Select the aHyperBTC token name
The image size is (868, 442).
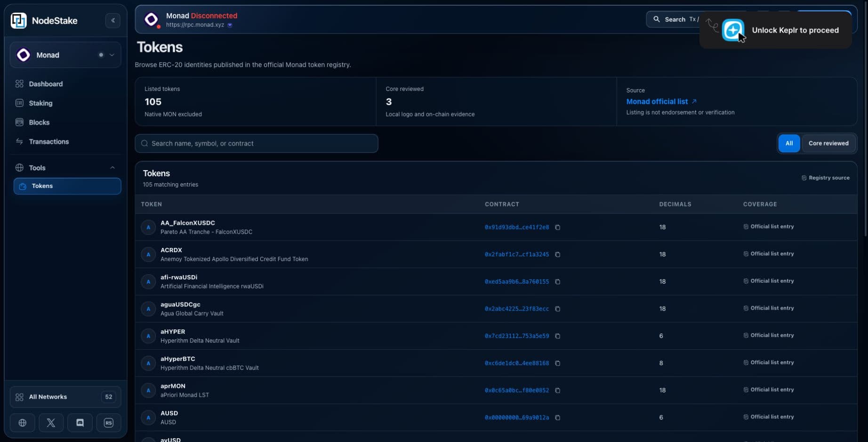coord(177,359)
